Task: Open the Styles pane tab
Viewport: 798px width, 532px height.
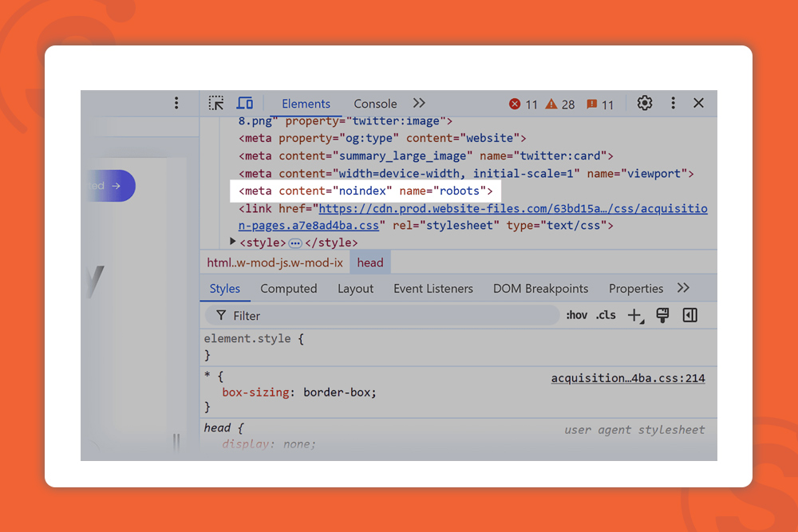Action: tap(224, 289)
